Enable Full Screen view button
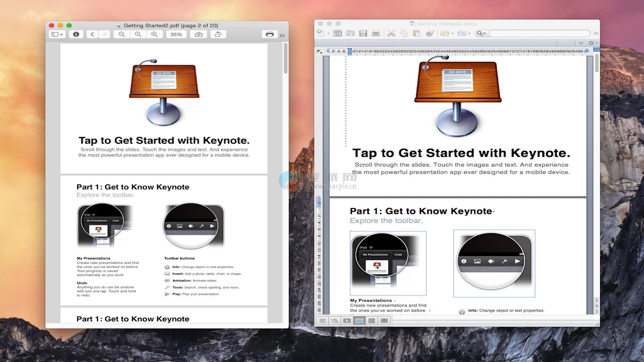 384,321
